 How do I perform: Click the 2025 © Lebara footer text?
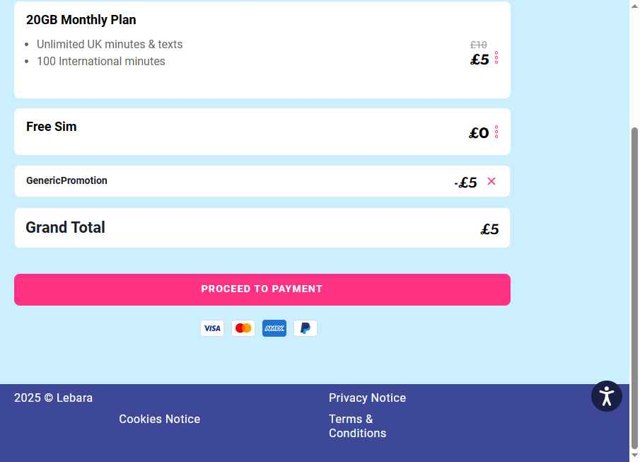53,398
